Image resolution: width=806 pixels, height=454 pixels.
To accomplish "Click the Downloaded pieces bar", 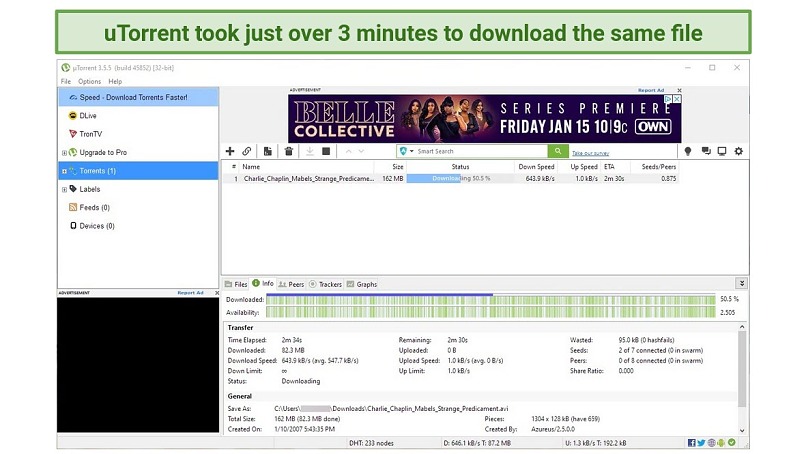I will [x=490, y=299].
